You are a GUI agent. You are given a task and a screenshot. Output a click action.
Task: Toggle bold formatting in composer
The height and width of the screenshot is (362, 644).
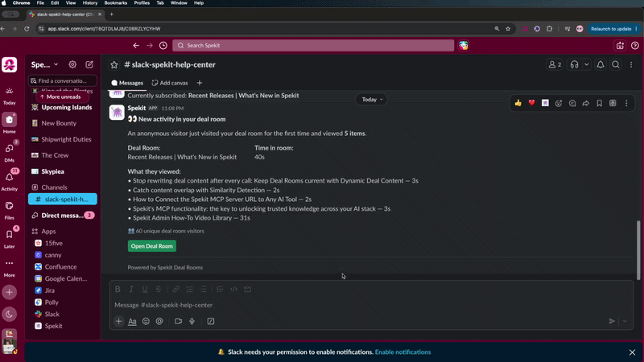point(118,290)
